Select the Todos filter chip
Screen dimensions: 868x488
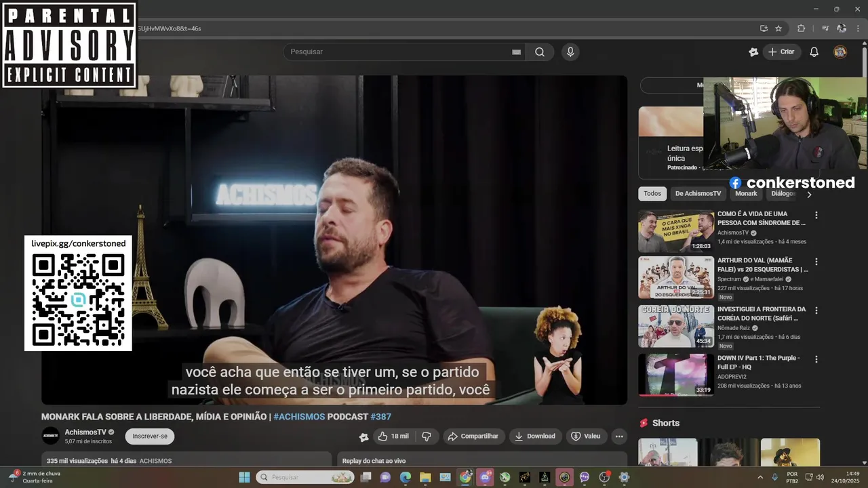pos(652,194)
